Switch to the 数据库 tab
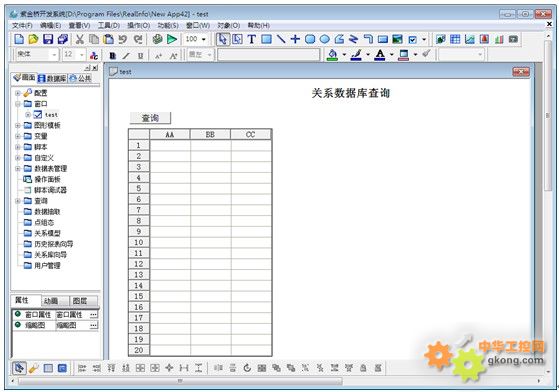The width and height of the screenshot is (559, 392). 52,78
